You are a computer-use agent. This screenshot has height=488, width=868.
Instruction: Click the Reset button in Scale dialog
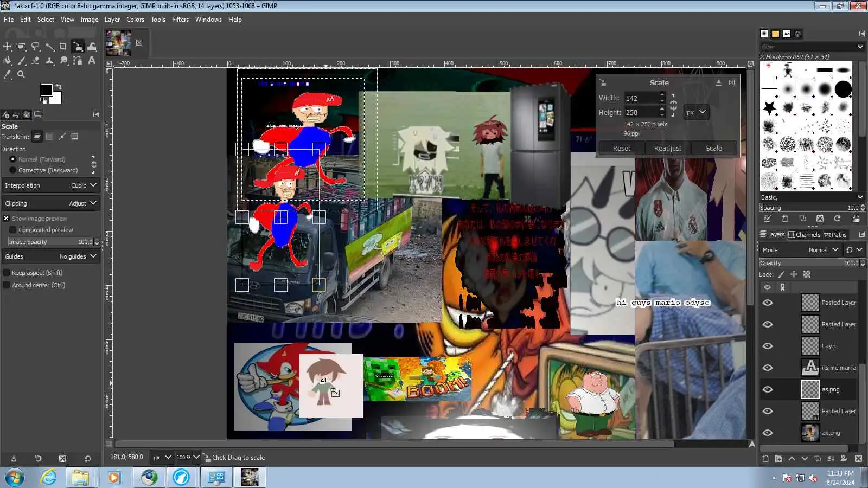(x=622, y=149)
